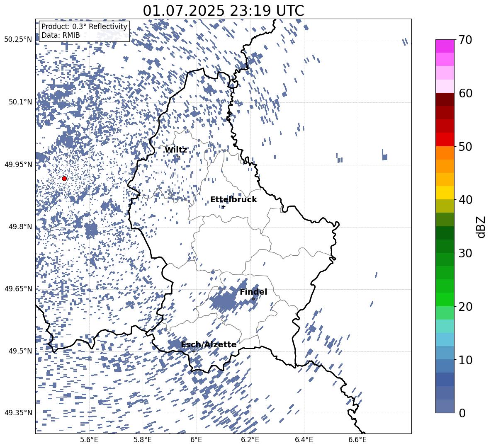Click the colorbar value 30
This screenshot has width=491, height=448.
(466, 253)
